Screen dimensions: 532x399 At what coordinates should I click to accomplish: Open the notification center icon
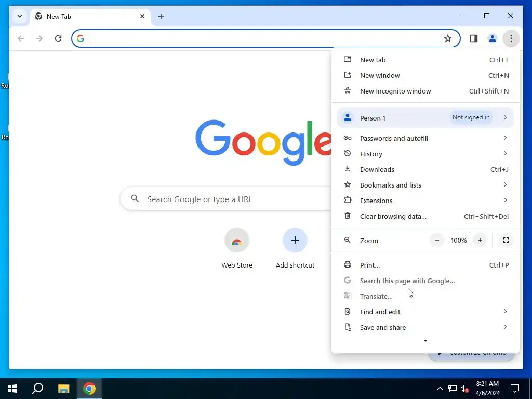pos(515,389)
